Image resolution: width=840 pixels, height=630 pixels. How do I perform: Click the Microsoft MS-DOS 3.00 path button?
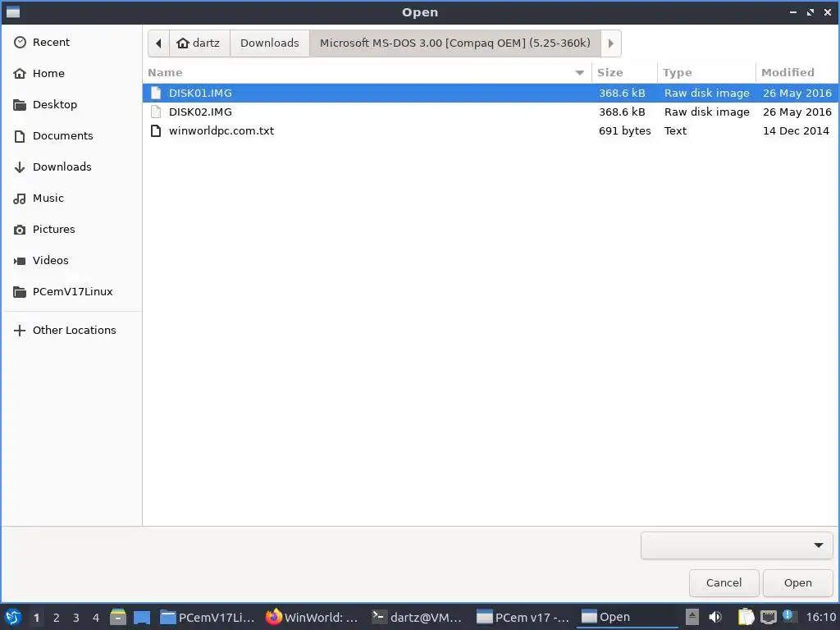(454, 43)
